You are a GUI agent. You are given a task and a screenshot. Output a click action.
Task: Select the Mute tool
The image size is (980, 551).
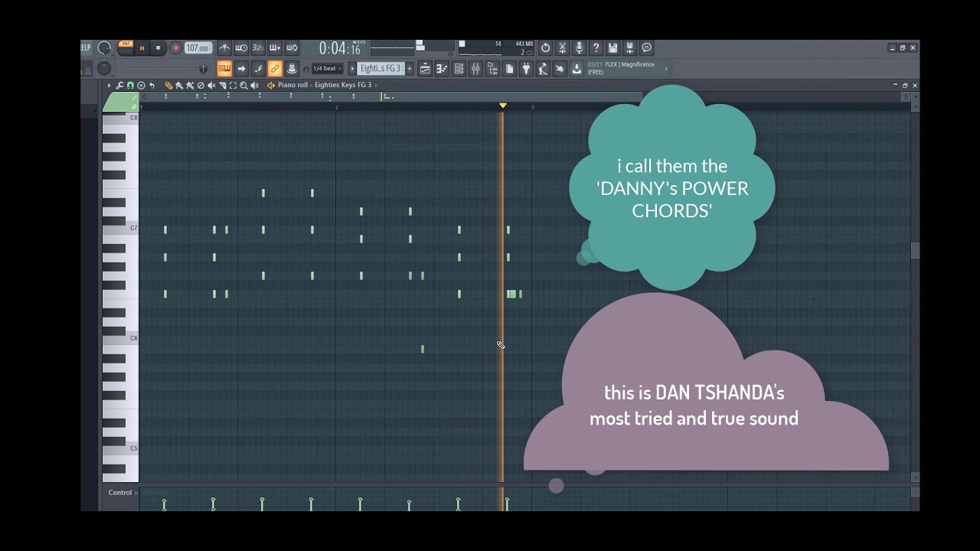[211, 85]
